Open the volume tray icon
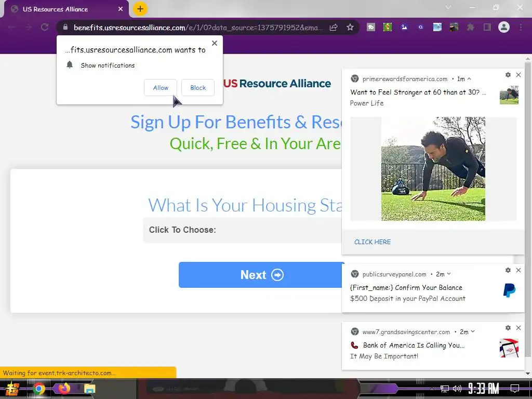The width and height of the screenshot is (532, 399). pos(457,389)
